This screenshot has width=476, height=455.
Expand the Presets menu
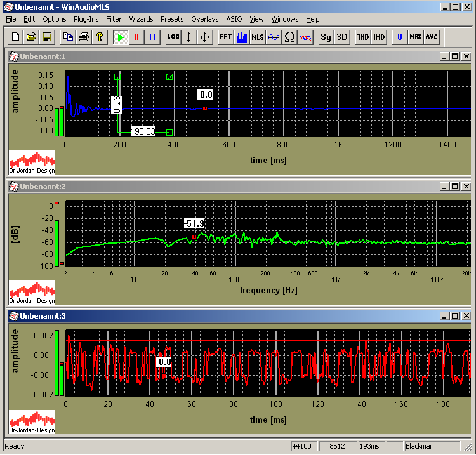(x=172, y=19)
